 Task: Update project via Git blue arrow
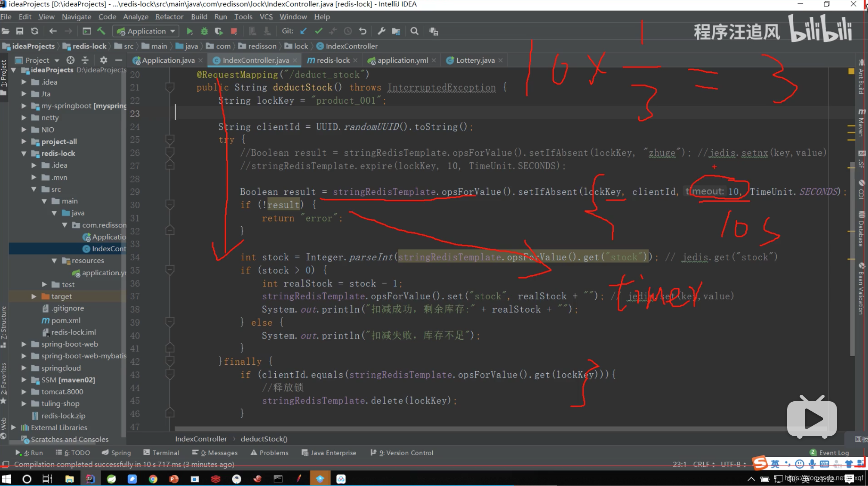[304, 31]
